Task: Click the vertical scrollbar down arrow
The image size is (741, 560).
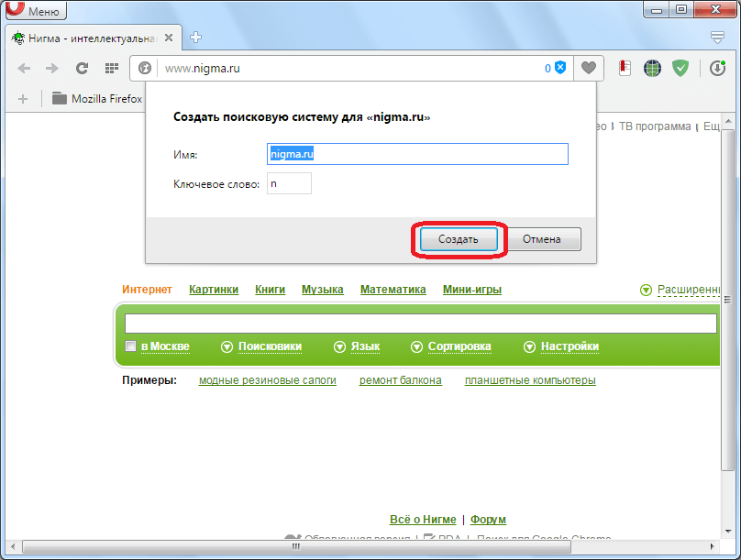Action: (728, 532)
